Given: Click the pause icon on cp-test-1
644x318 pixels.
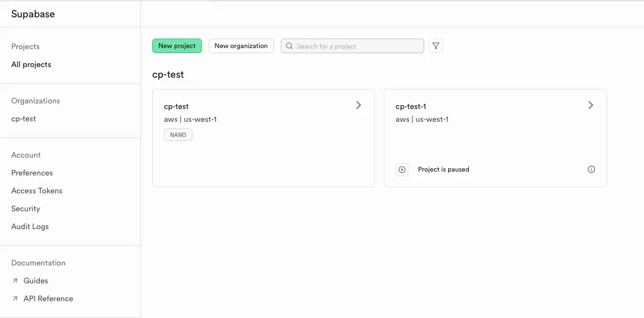Looking at the screenshot, I should 402,169.
